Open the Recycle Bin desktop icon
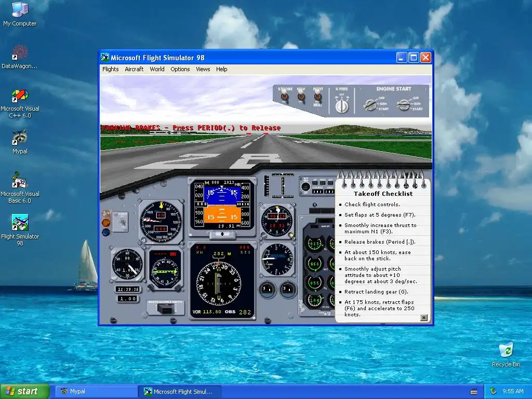 click(506, 354)
